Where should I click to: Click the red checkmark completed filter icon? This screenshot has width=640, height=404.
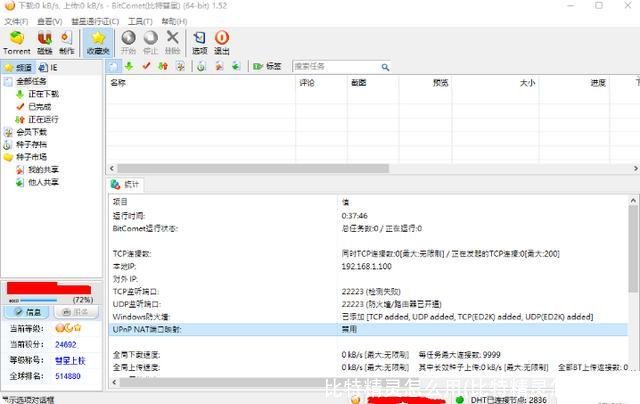pos(146,66)
